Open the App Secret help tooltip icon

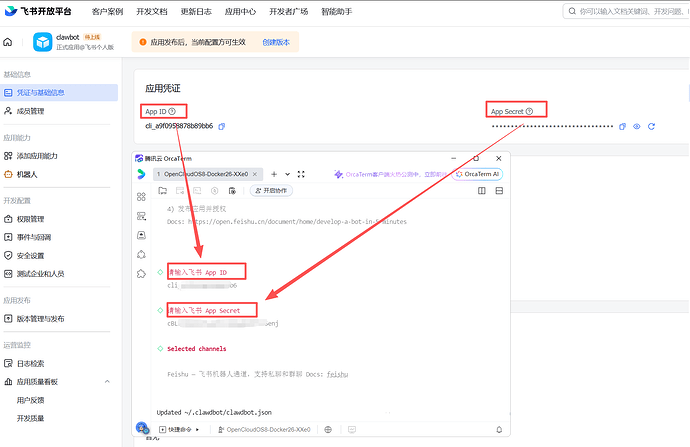(x=529, y=112)
